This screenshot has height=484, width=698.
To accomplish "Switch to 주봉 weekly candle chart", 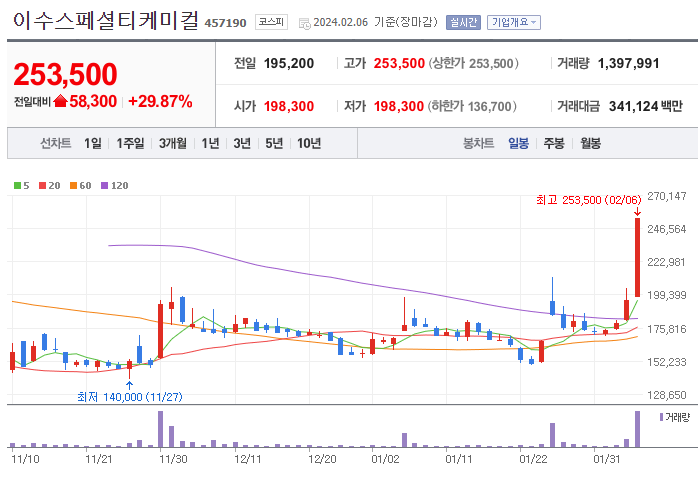I will pyautogui.click(x=554, y=143).
